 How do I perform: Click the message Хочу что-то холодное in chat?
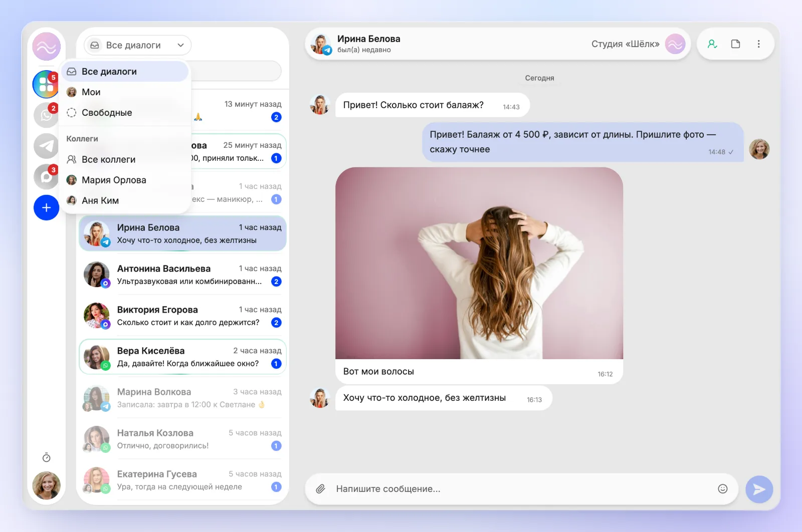(443, 398)
